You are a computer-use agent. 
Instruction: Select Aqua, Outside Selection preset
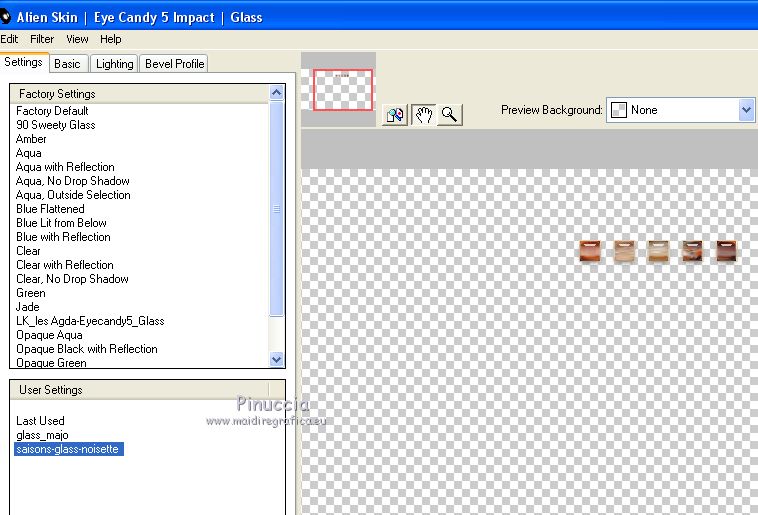(x=73, y=195)
